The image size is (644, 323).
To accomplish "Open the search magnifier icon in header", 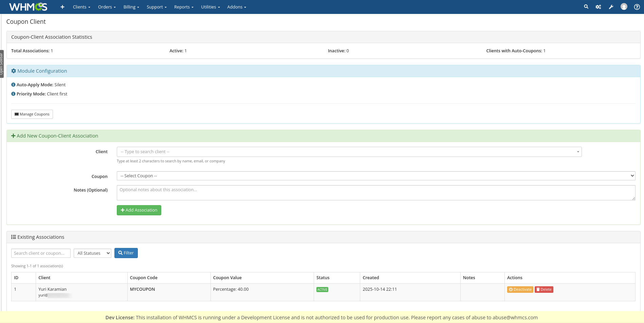I will pos(586,7).
